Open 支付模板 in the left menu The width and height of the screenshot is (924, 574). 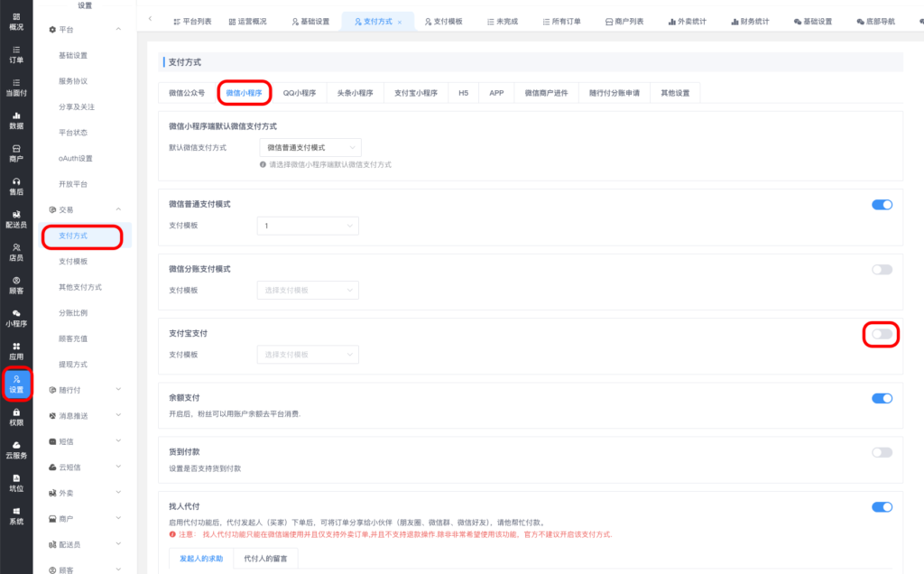(73, 261)
